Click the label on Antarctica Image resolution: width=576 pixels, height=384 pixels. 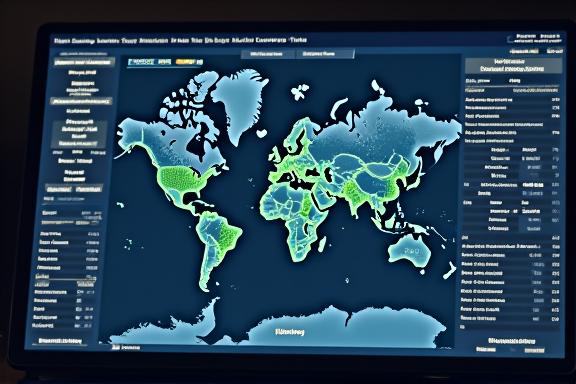[290, 332]
